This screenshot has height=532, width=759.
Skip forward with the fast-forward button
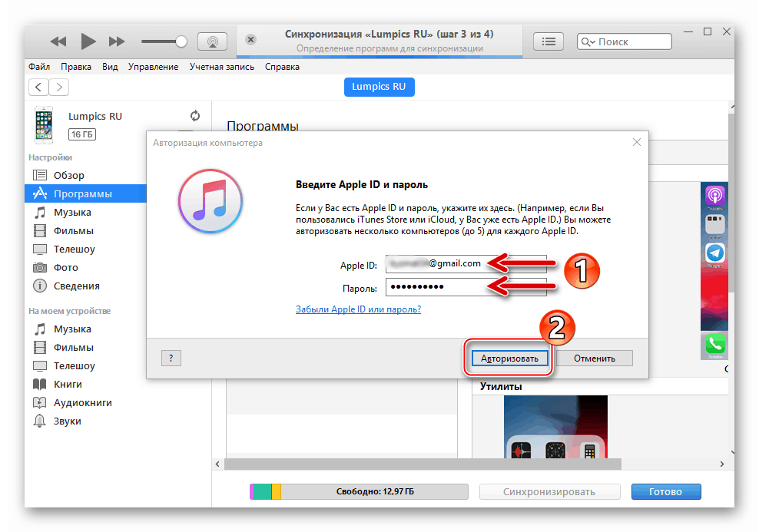click(x=117, y=41)
